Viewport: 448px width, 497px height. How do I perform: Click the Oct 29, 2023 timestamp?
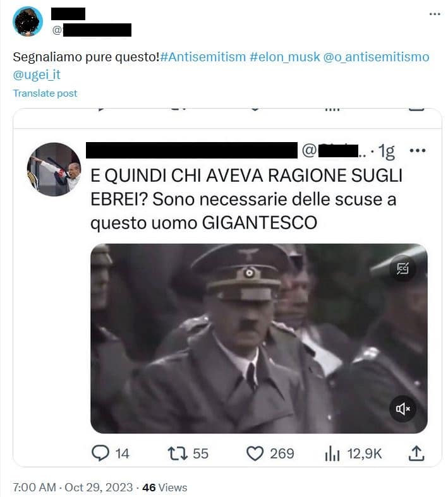pyautogui.click(x=99, y=487)
